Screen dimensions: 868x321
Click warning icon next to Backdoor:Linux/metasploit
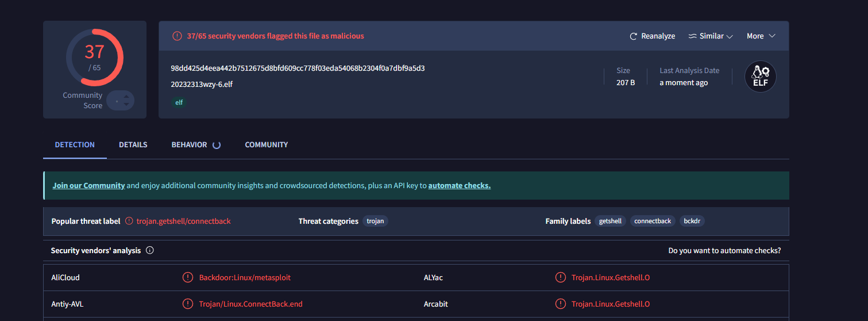(187, 278)
